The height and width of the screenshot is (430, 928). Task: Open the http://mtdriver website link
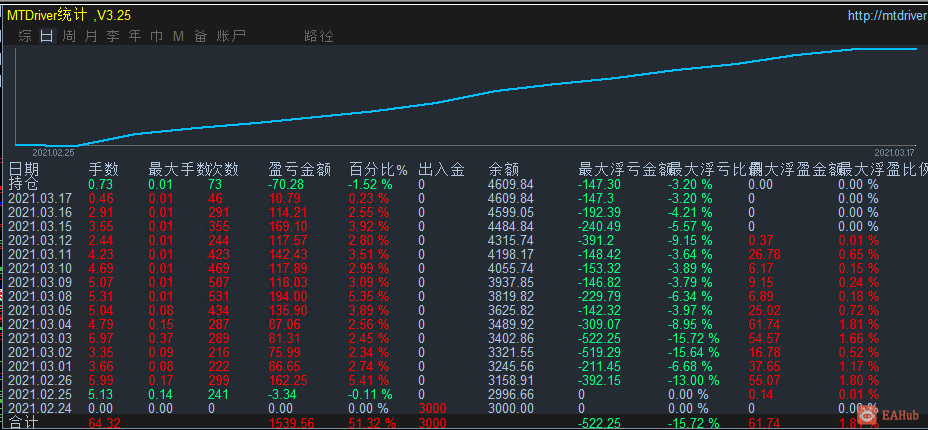pyautogui.click(x=887, y=16)
